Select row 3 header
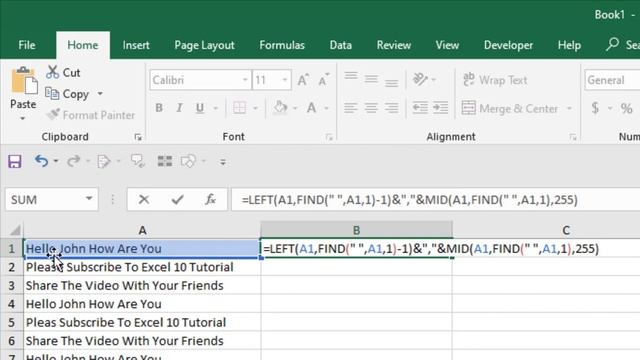 click(11, 285)
